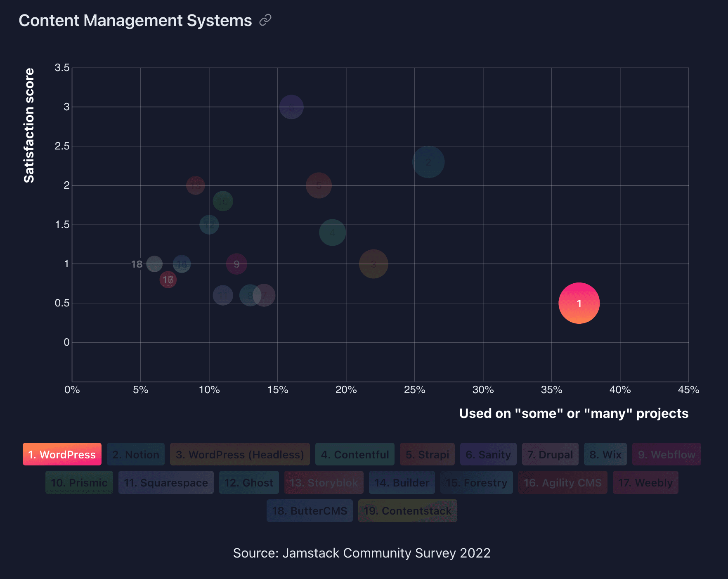This screenshot has width=728, height=579.
Task: Click the "20%" x-axis tick label
Action: [x=346, y=390]
